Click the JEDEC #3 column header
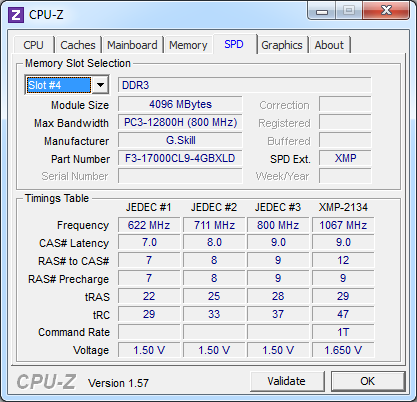Screen dimensions: 417x402 point(278,207)
